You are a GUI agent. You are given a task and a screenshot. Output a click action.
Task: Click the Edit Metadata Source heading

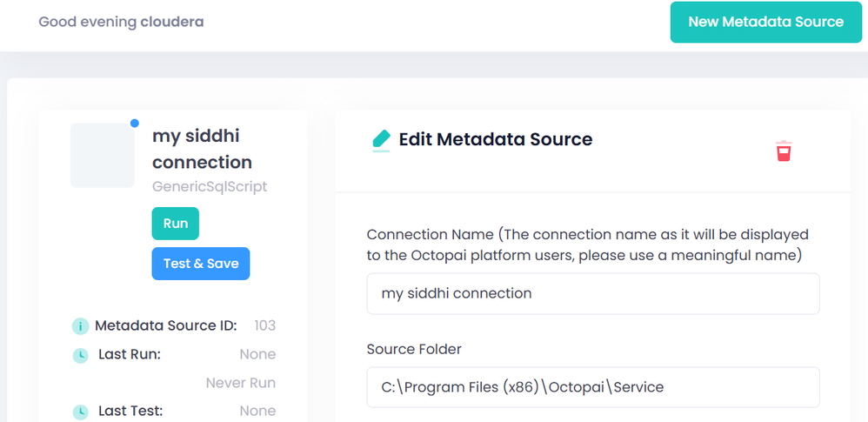[495, 139]
